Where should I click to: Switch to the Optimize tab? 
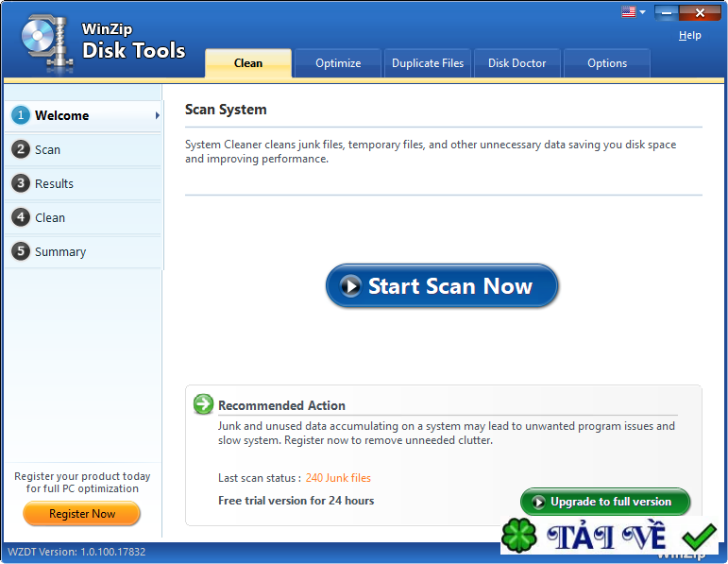[338, 62]
